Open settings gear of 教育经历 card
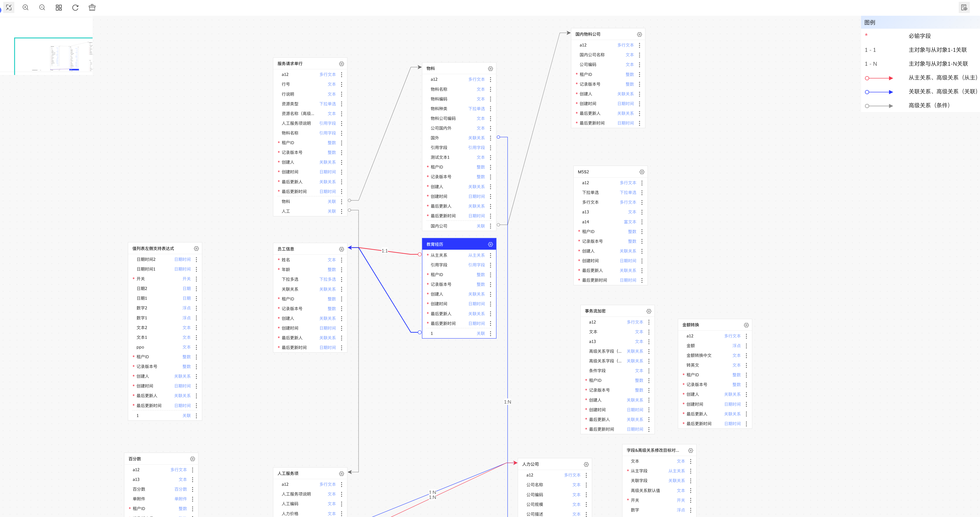Screen dimensions: 980x517 pyautogui.click(x=490, y=244)
